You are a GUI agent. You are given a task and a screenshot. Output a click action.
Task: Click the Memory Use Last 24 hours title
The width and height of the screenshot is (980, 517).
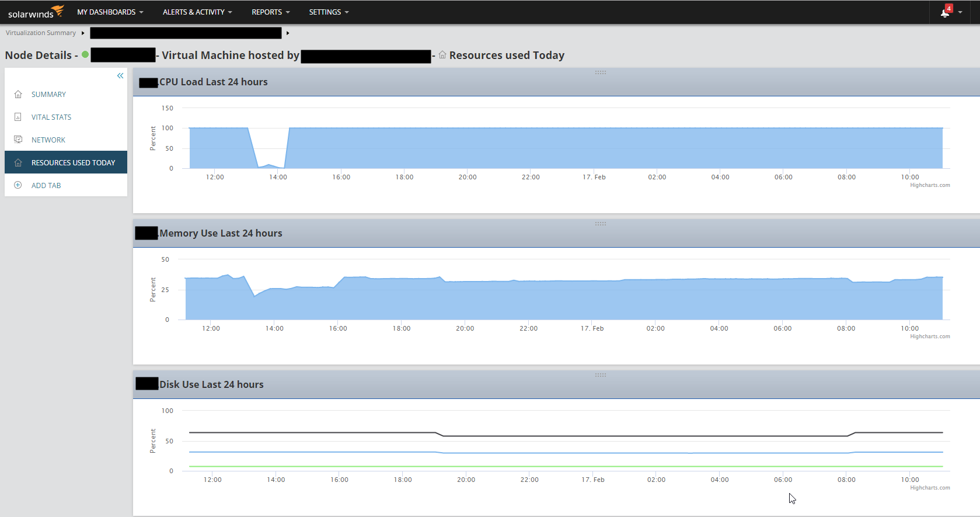[221, 233]
